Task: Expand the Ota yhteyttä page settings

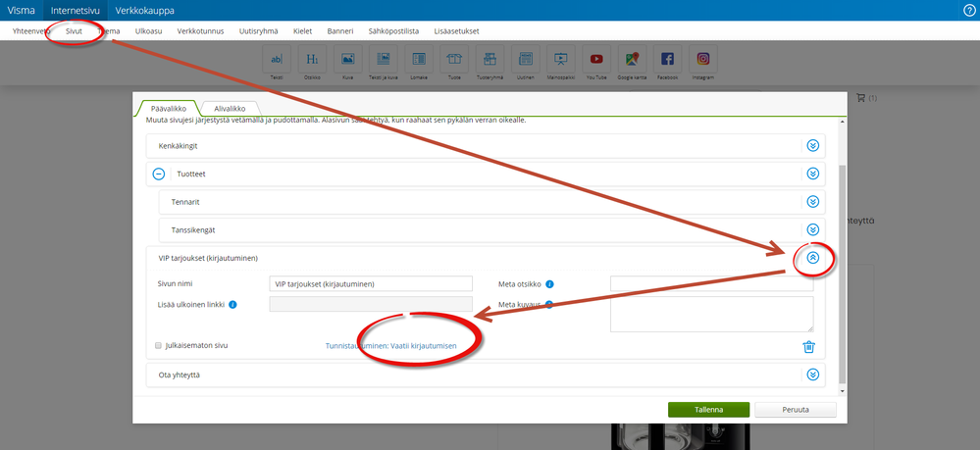Action: [x=812, y=375]
